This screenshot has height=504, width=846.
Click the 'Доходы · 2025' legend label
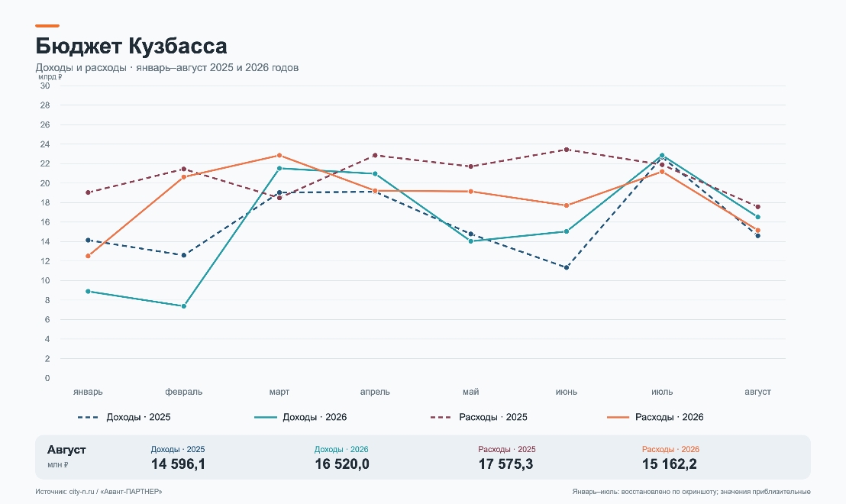tap(138, 417)
